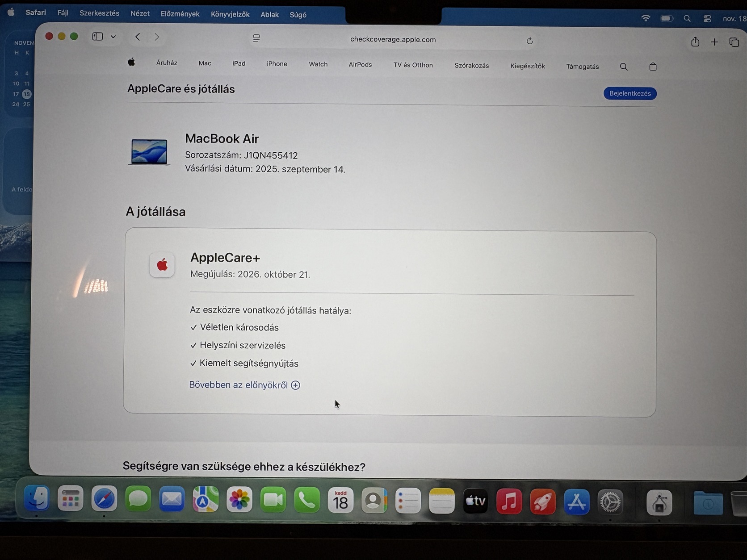Open the Phone app from the Dock
747x560 pixels.
(x=307, y=500)
